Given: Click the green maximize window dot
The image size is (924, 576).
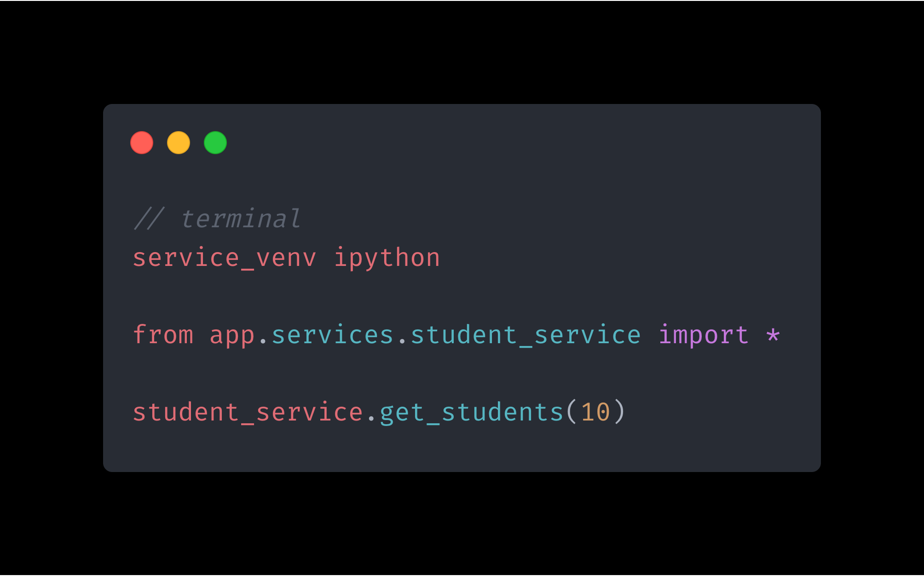Looking at the screenshot, I should [215, 143].
